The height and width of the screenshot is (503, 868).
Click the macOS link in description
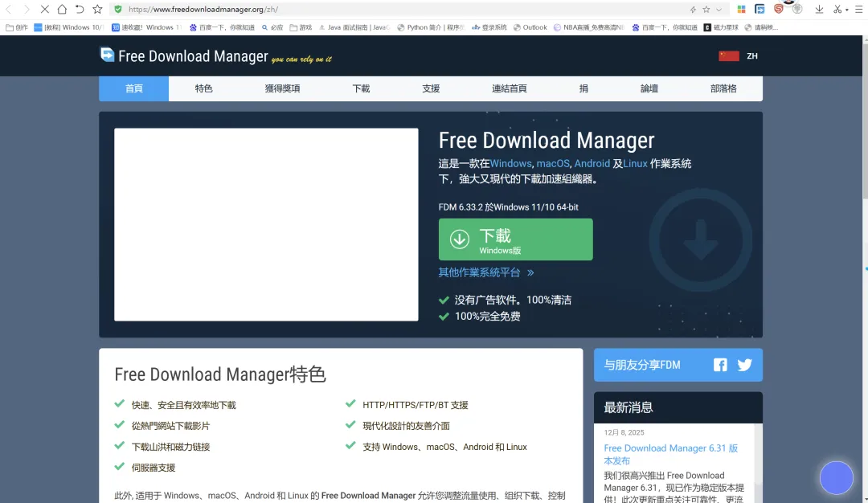552,164
